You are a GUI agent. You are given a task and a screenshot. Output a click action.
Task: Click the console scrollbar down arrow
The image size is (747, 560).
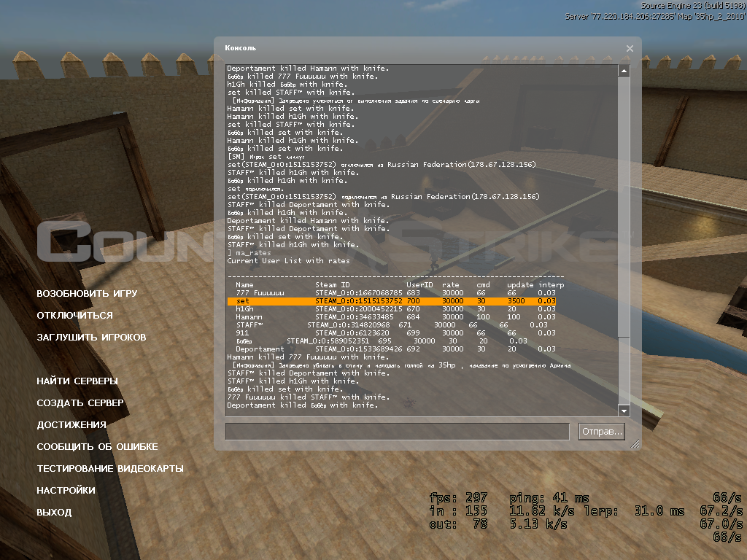pos(624,411)
